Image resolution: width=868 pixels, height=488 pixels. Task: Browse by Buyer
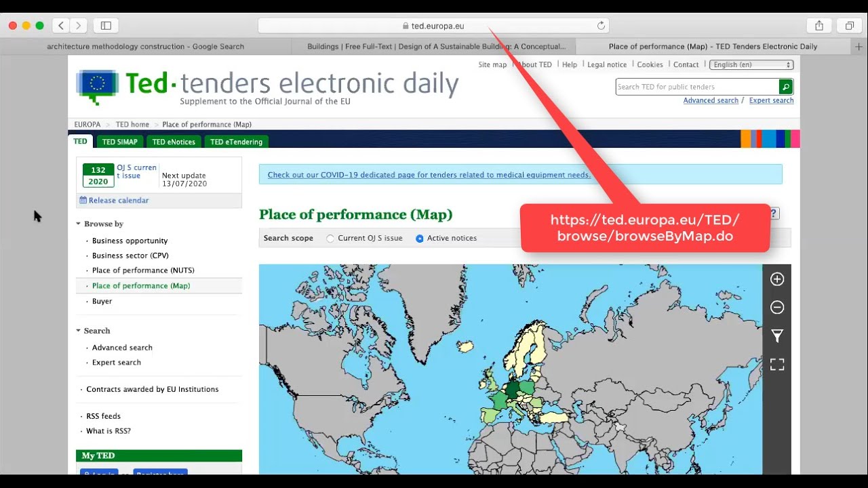coord(102,301)
